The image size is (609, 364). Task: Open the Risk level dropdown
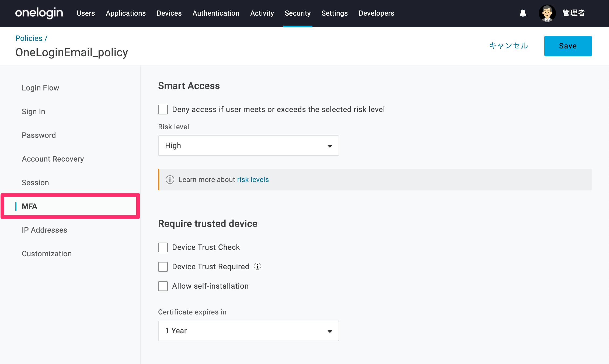click(x=248, y=146)
